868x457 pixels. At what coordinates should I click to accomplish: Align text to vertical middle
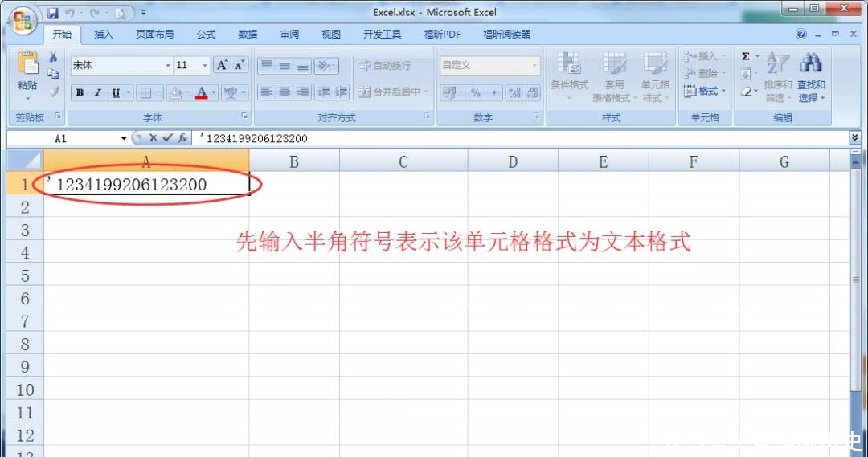click(285, 66)
